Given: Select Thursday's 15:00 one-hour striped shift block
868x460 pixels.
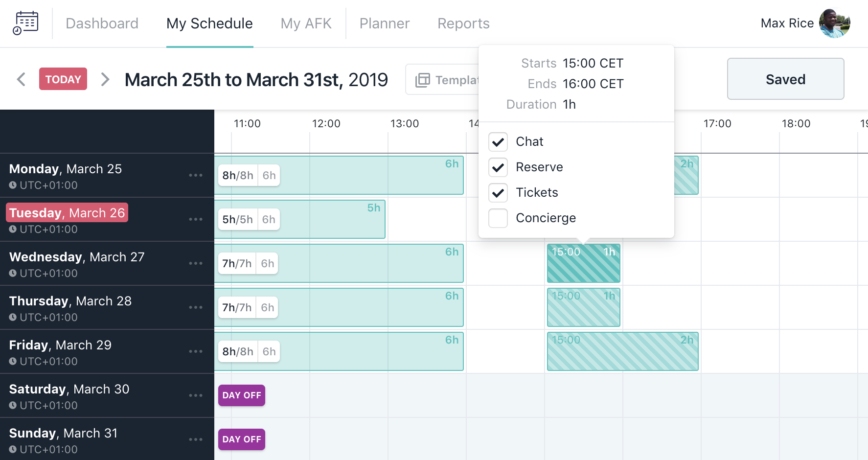Looking at the screenshot, I should [x=583, y=308].
